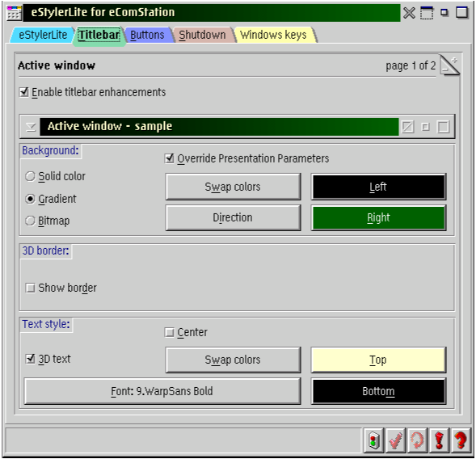Choose the black Left gradient color
Viewport: 476px width, 459px height.
378,187
